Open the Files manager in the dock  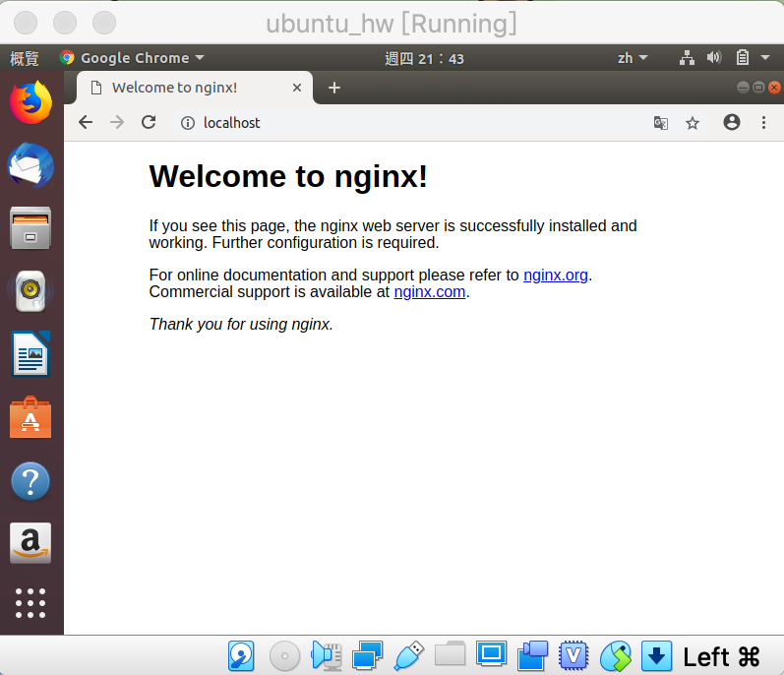(x=30, y=228)
